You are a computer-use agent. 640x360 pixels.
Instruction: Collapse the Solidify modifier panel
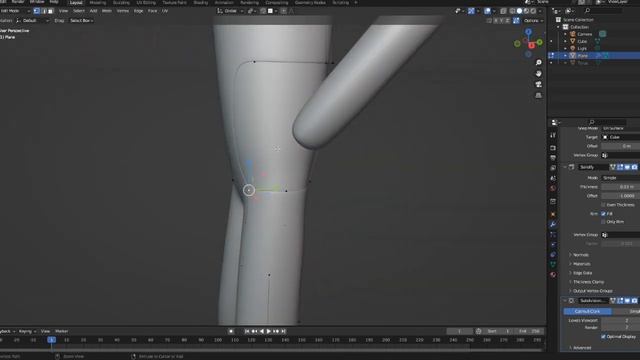click(x=565, y=167)
